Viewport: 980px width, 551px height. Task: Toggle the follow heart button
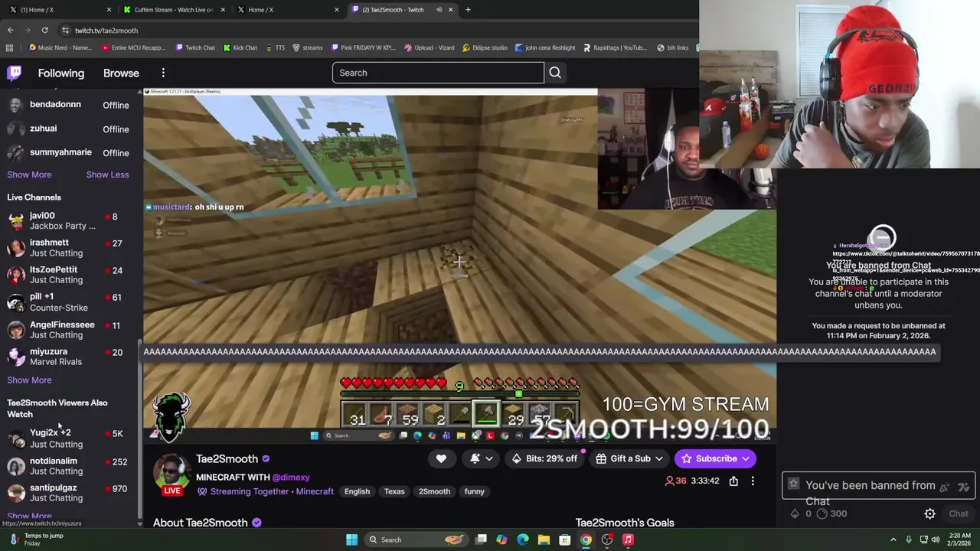[441, 458]
